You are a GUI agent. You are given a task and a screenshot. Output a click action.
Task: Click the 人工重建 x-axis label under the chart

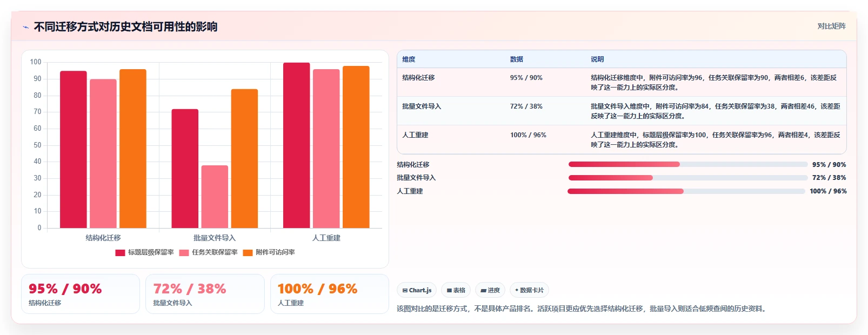(x=326, y=238)
